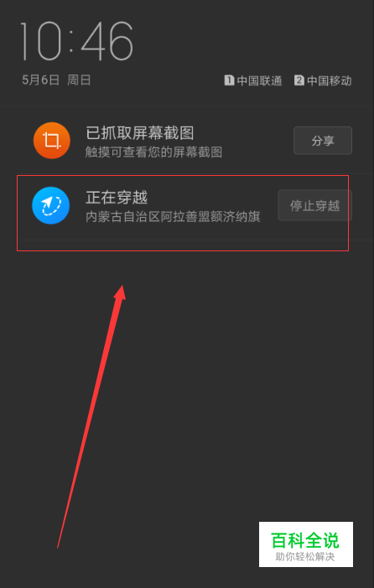Image resolution: width=374 pixels, height=588 pixels.
Task: Select the 中国移动 carrier label
Action: [330, 80]
